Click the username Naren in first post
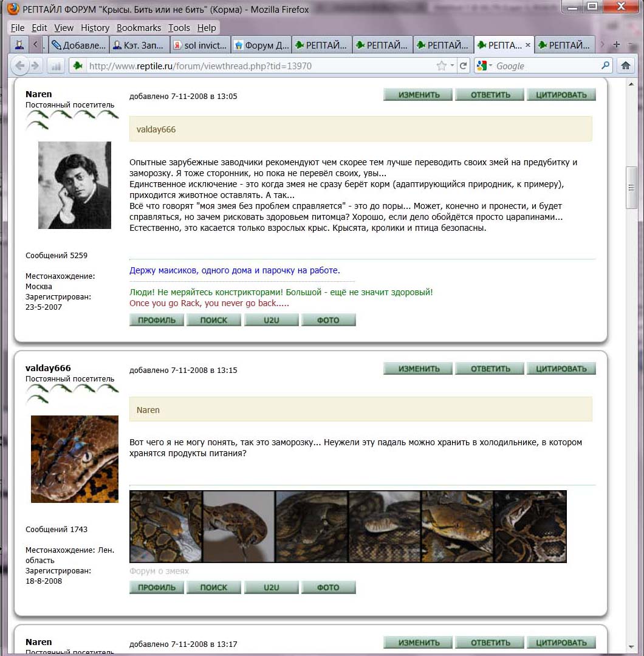Screen dimensions: 644x656 (x=38, y=94)
